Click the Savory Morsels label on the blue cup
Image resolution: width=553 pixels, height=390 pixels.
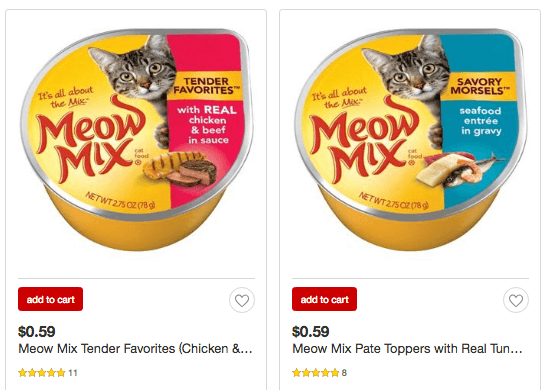coord(479,86)
